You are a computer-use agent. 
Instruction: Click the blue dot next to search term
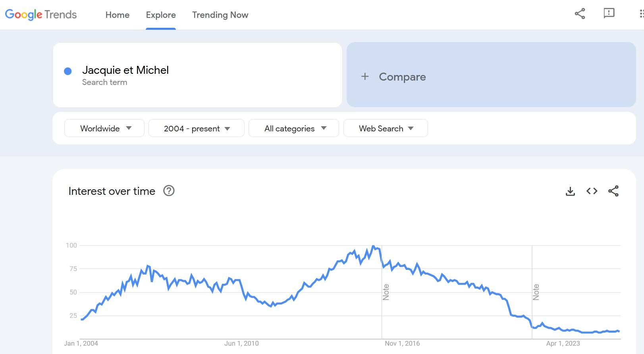[x=68, y=71]
